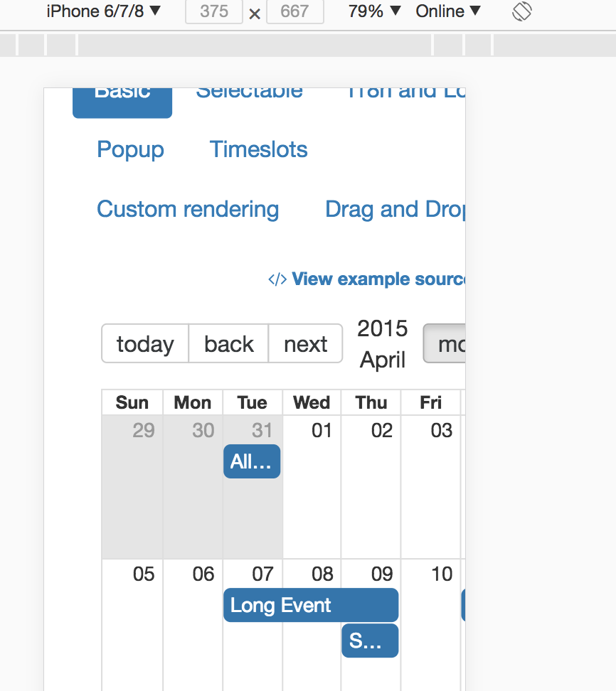Click the back button to view March
This screenshot has height=691, width=616.
228,343
